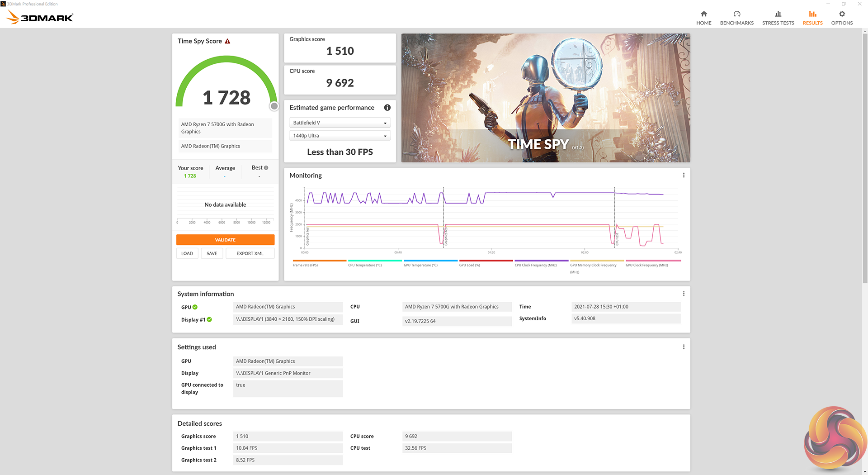The width and height of the screenshot is (868, 475).
Task: Click the Time Spy Score warning triangle
Action: click(227, 41)
